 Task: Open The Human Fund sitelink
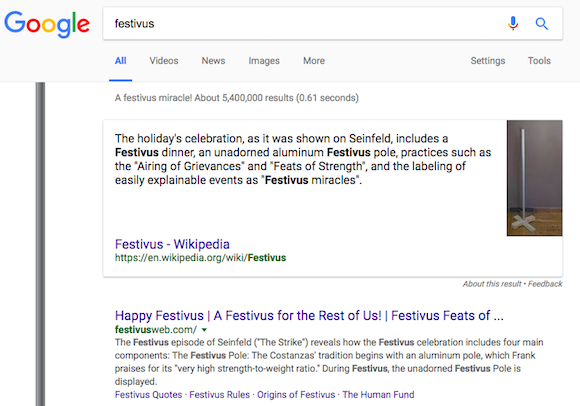pyautogui.click(x=378, y=395)
